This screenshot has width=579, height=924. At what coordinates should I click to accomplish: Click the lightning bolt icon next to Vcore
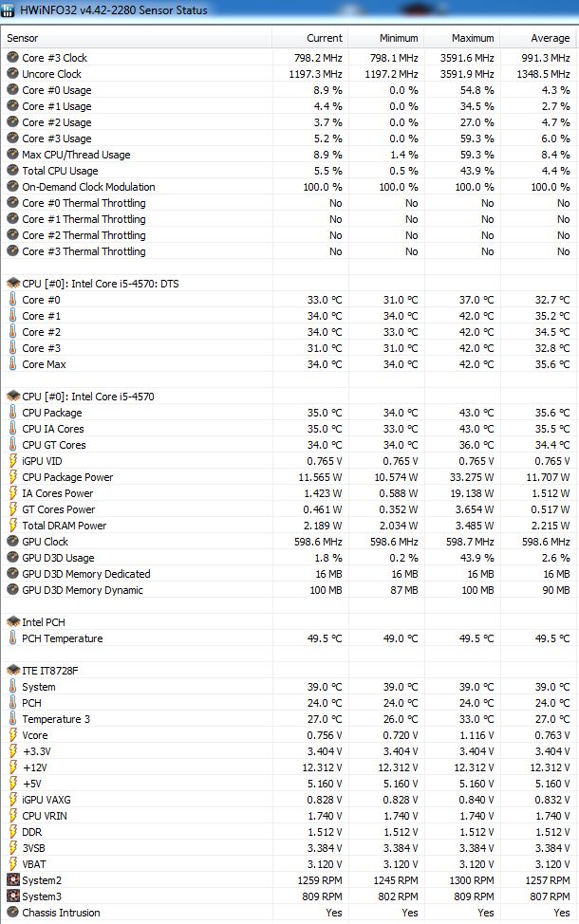[12, 735]
